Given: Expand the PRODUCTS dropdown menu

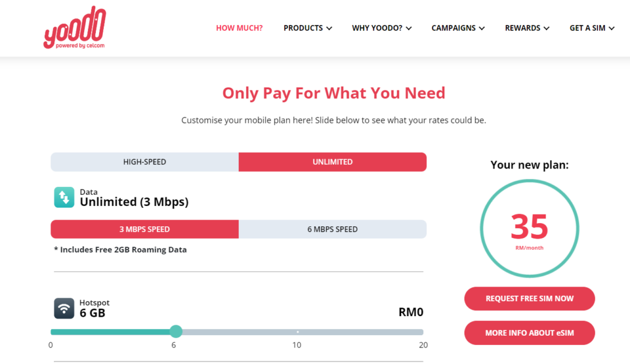Looking at the screenshot, I should coord(308,28).
